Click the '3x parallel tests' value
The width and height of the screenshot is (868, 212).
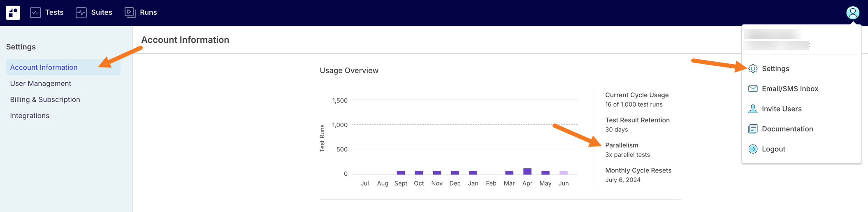[627, 155]
